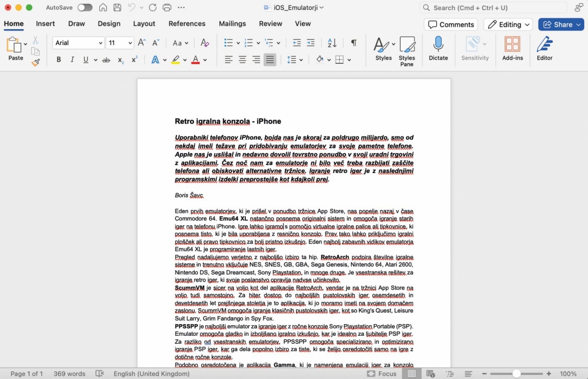
Task: Apply the red font colour
Action: point(196,60)
